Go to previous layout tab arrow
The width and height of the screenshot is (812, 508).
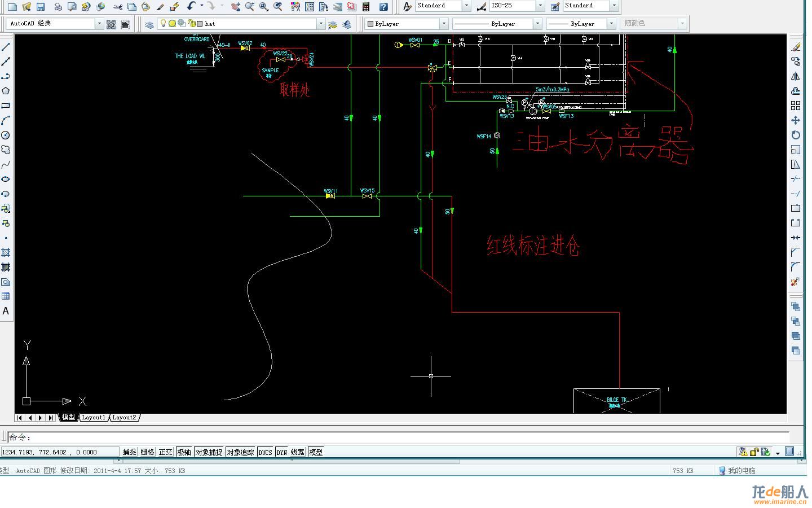click(x=30, y=418)
